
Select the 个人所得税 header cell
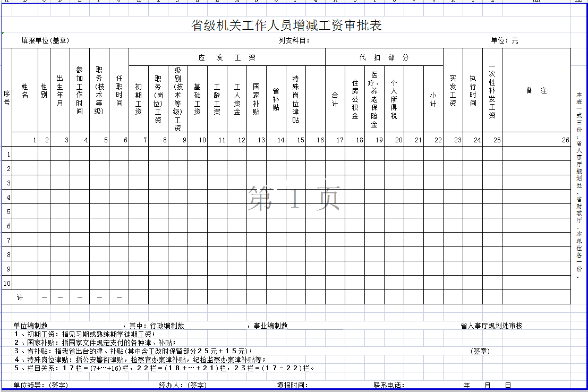click(x=394, y=99)
